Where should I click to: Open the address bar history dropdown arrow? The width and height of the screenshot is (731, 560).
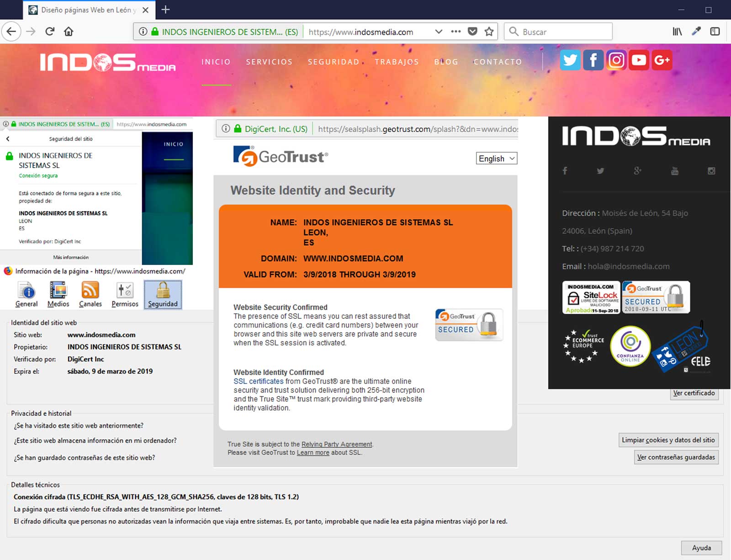coord(439,32)
